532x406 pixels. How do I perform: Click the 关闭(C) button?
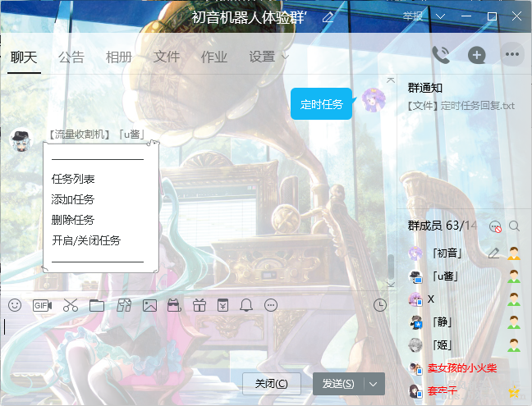pyautogui.click(x=272, y=384)
